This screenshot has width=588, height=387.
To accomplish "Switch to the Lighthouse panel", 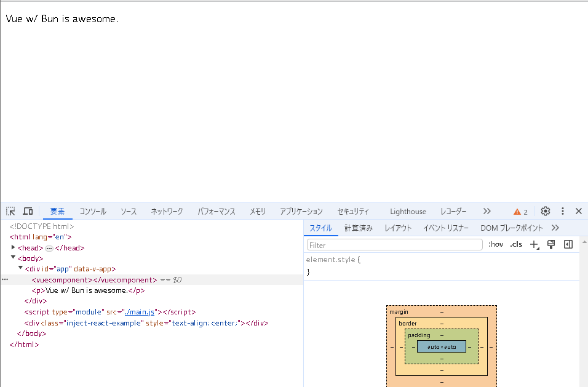I will 408,211.
